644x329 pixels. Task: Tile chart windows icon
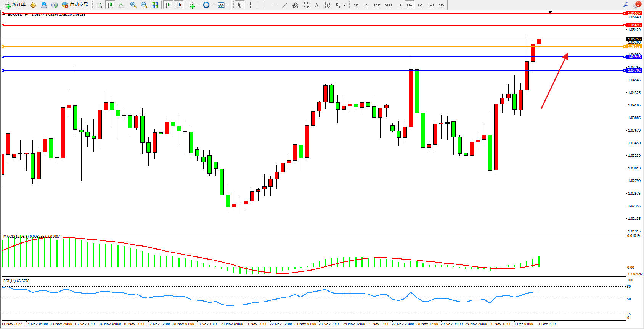click(155, 5)
